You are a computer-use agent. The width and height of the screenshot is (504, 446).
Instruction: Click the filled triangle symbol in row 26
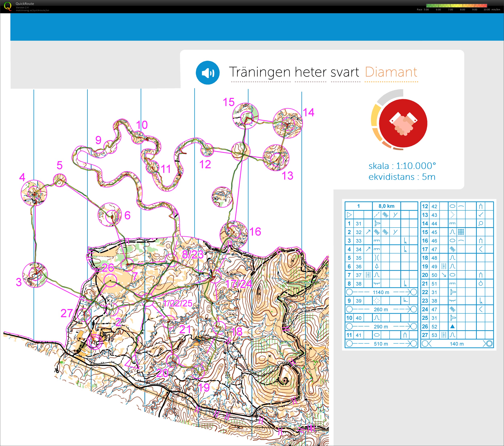[452, 326]
